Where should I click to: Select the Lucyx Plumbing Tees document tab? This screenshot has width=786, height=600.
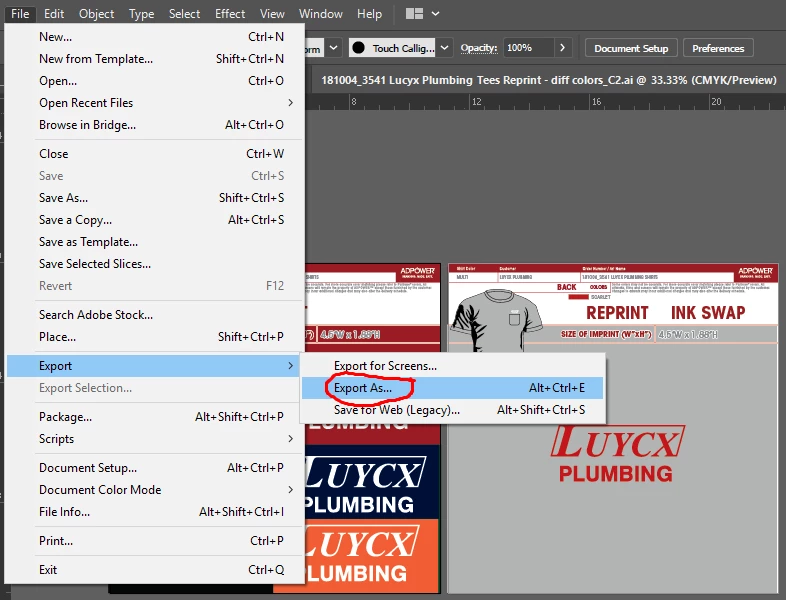click(x=548, y=80)
